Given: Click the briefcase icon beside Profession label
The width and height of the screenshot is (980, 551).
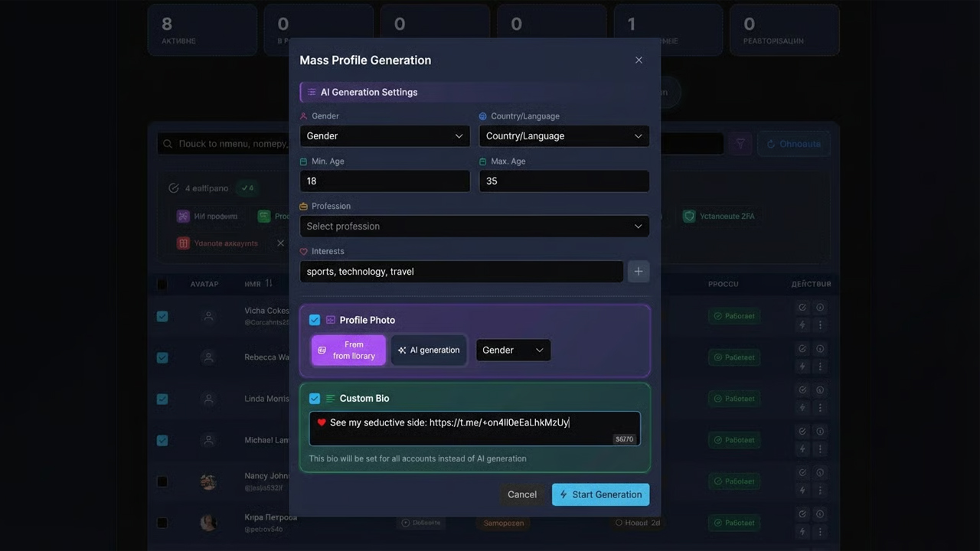Looking at the screenshot, I should click(303, 207).
